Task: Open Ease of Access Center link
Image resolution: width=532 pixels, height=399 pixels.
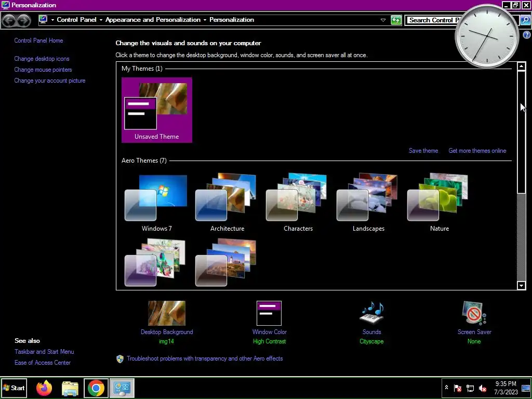Action: [x=43, y=363]
